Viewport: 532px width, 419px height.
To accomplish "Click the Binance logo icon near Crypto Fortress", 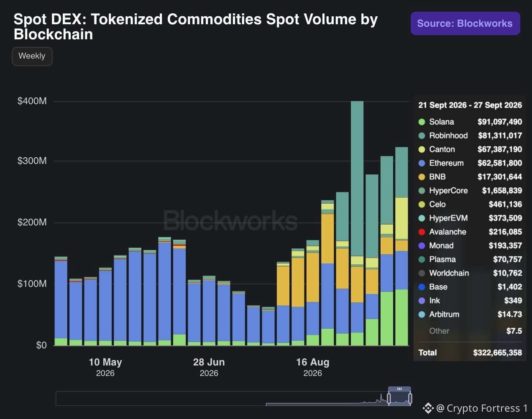I will pos(428,408).
